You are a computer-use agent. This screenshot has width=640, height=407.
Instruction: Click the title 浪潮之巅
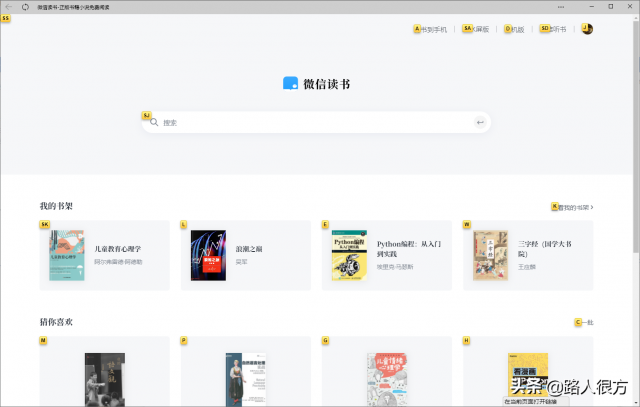[249, 249]
